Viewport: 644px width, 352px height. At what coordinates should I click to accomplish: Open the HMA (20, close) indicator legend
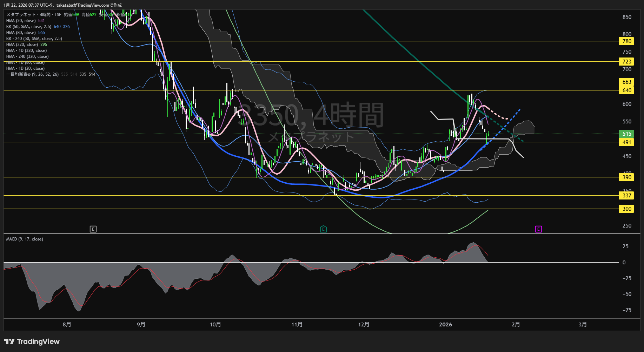tap(21, 21)
